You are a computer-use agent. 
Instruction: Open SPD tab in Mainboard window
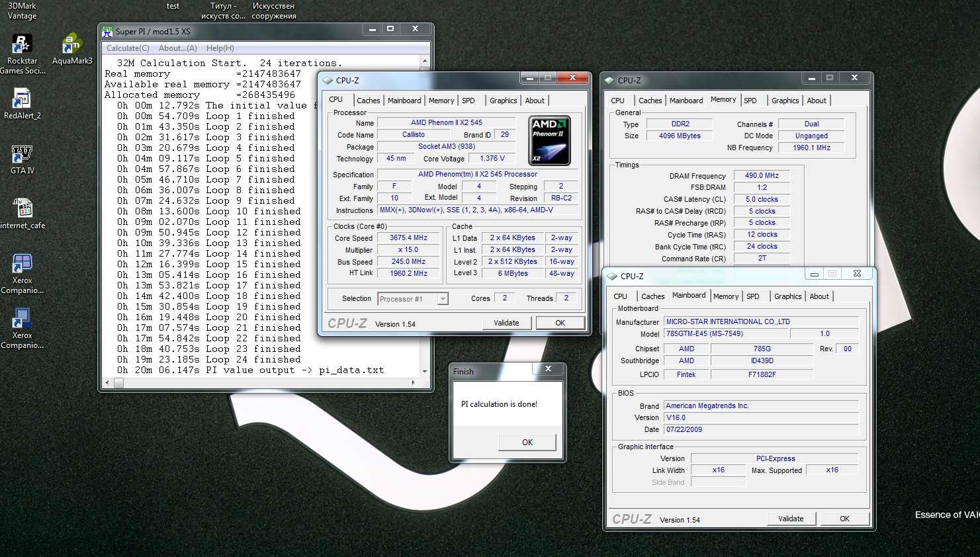(753, 296)
